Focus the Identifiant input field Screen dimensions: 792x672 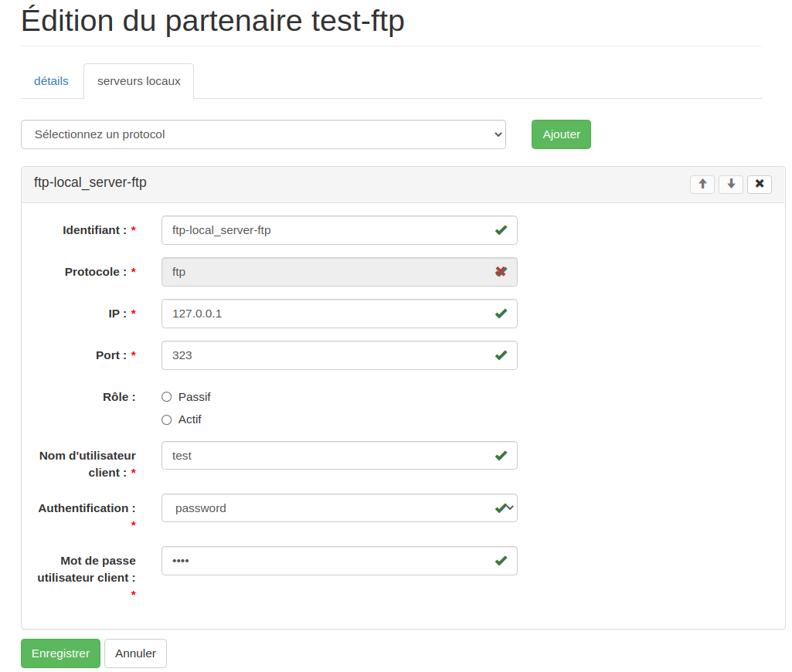click(339, 230)
